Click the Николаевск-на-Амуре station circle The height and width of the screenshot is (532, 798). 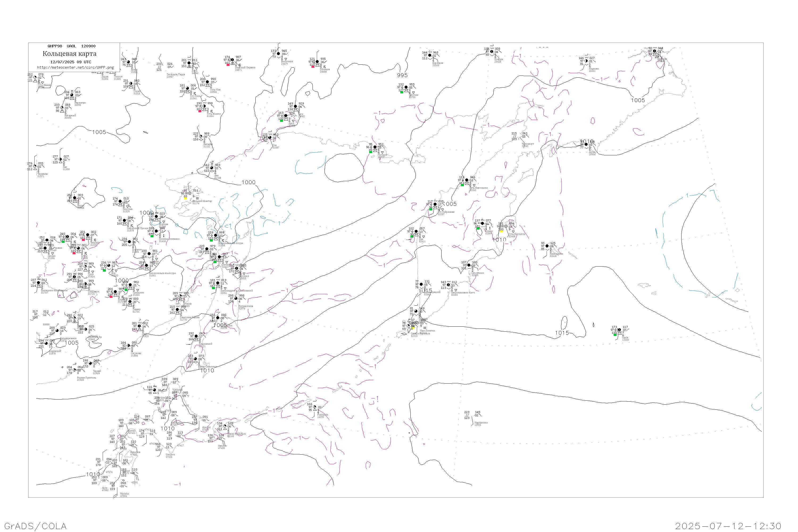click(x=215, y=235)
